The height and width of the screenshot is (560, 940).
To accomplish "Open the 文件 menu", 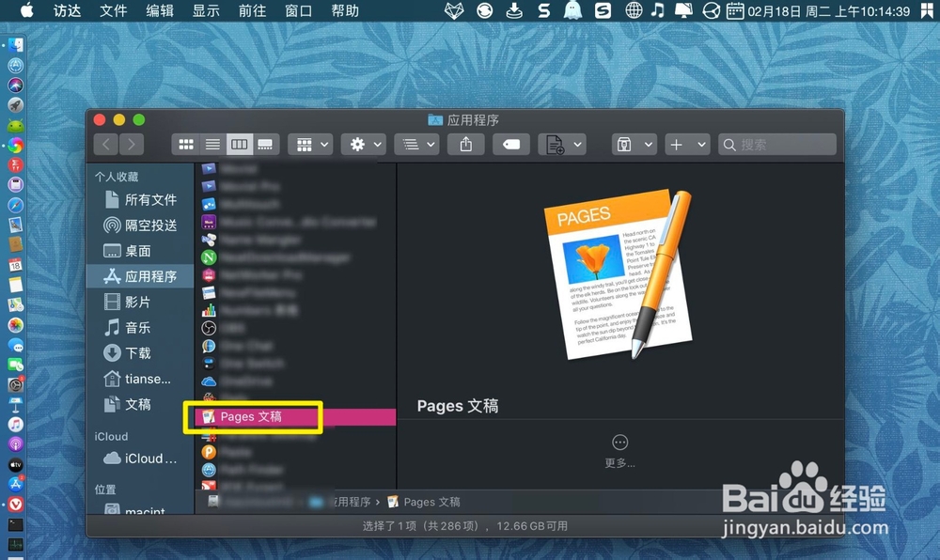I will pyautogui.click(x=114, y=10).
